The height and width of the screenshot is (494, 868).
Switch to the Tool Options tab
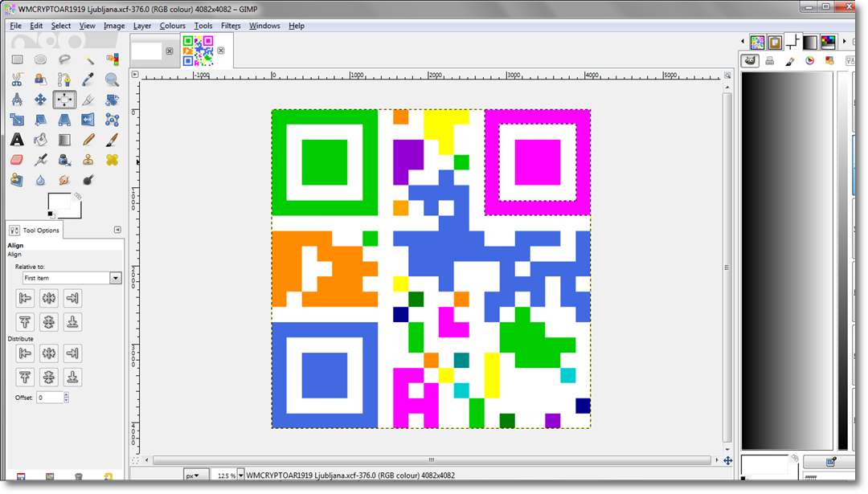(x=35, y=230)
